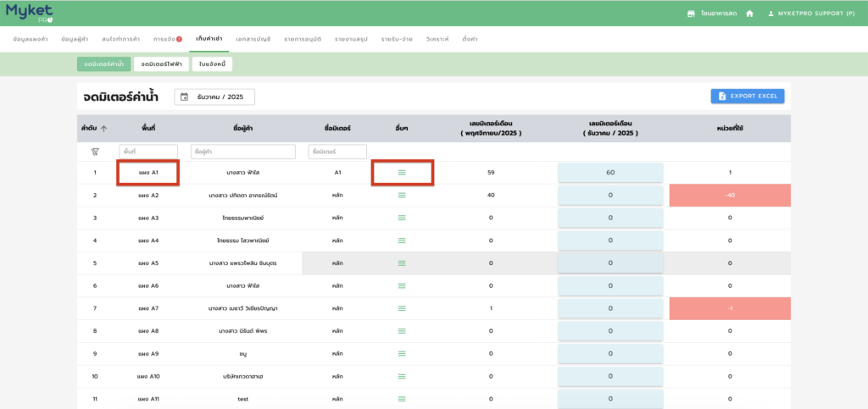The image size is (868, 409).
Task: Focus the ชื่อผู้ค้า filter input
Action: tap(243, 152)
